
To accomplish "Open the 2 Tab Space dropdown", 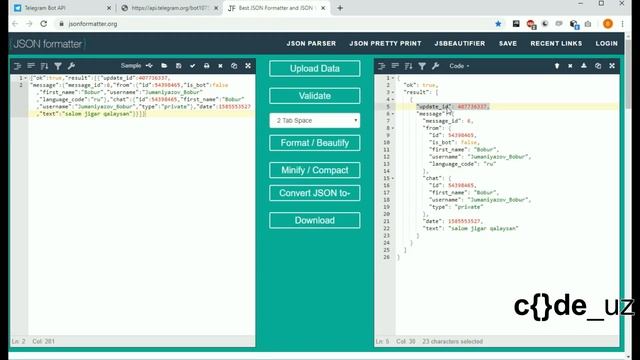I will tap(315, 120).
